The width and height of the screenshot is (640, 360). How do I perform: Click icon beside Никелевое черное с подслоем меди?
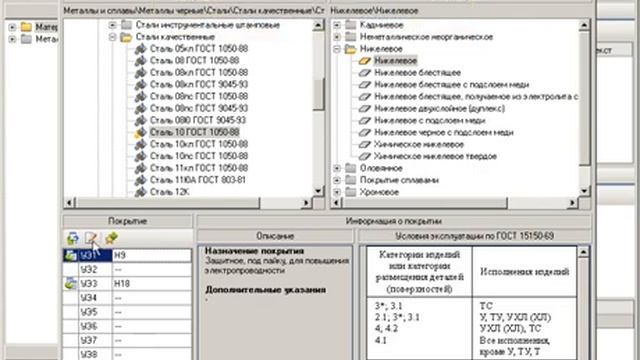(x=364, y=133)
